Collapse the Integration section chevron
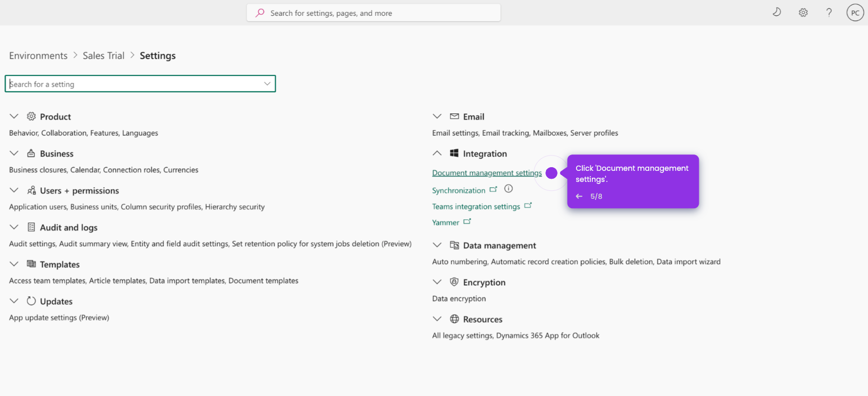This screenshot has width=868, height=396. [437, 153]
